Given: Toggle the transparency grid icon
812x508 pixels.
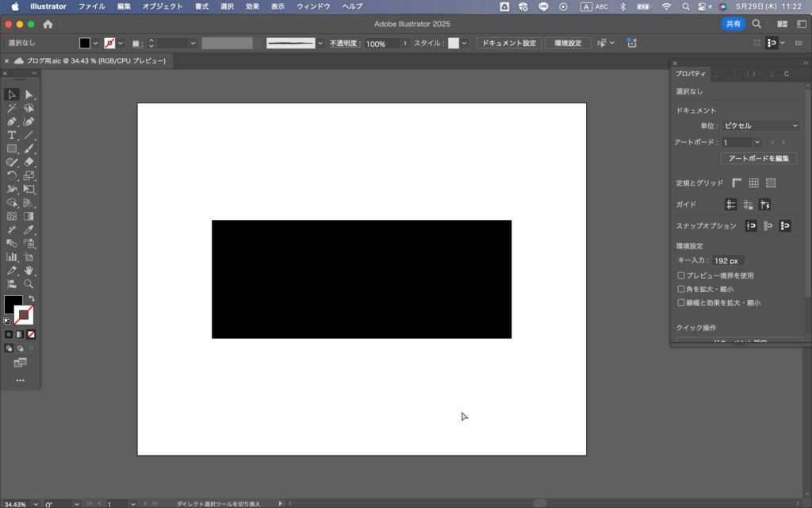Looking at the screenshot, I should coord(771,183).
